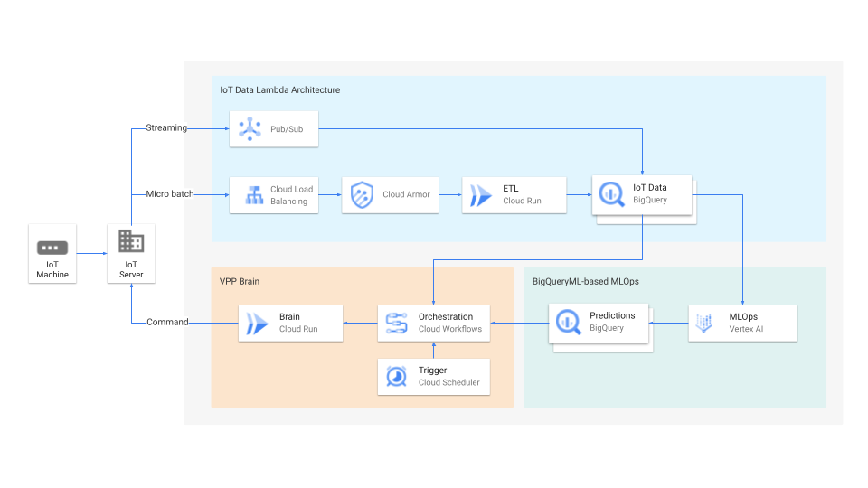Image resolution: width=868 pixels, height=488 pixels.
Task: Click the IoT Machine label
Action: tap(52, 269)
